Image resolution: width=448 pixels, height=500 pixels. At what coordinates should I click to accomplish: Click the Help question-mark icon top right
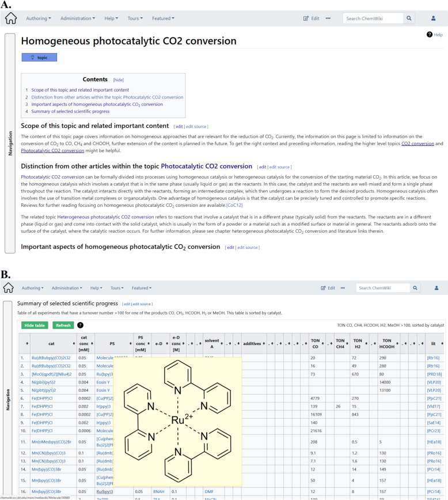(x=430, y=35)
